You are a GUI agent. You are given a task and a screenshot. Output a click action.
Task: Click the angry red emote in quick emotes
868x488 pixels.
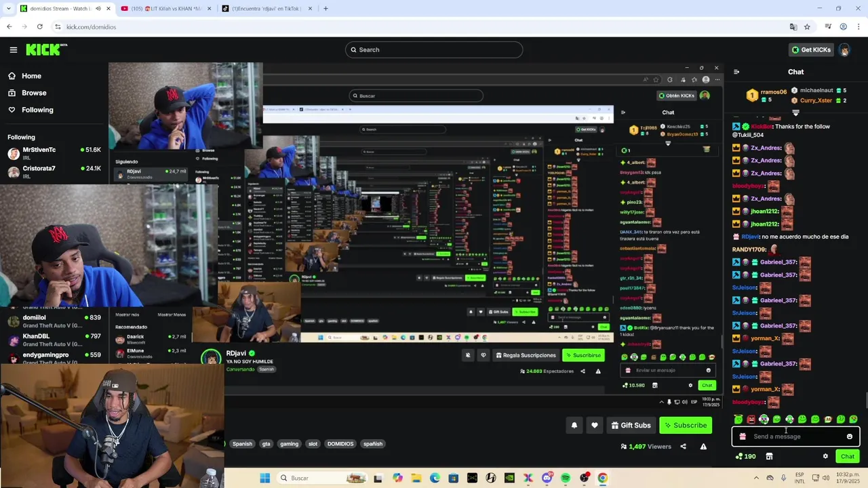click(751, 420)
